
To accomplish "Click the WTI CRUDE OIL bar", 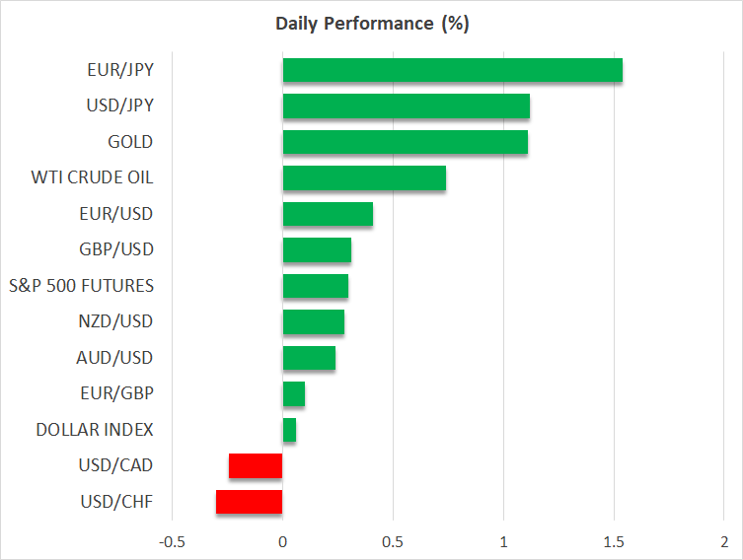I will 364,178.
